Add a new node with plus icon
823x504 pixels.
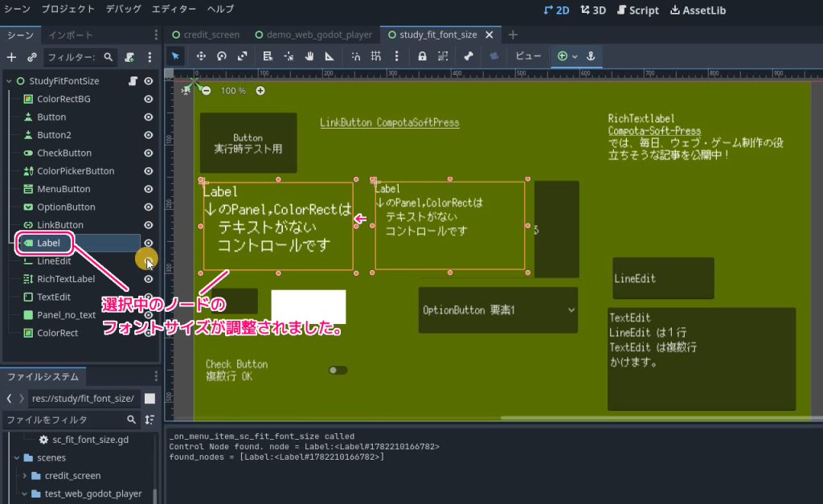[11, 57]
